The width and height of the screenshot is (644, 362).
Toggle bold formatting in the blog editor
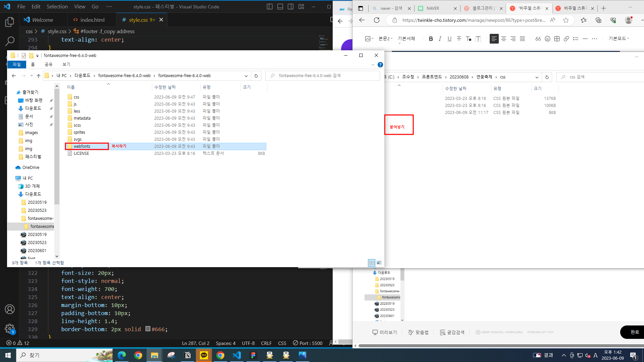[x=431, y=39]
